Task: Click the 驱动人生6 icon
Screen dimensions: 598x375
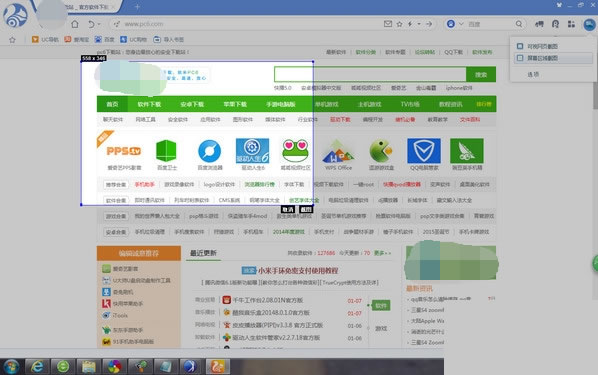Action: (x=252, y=151)
